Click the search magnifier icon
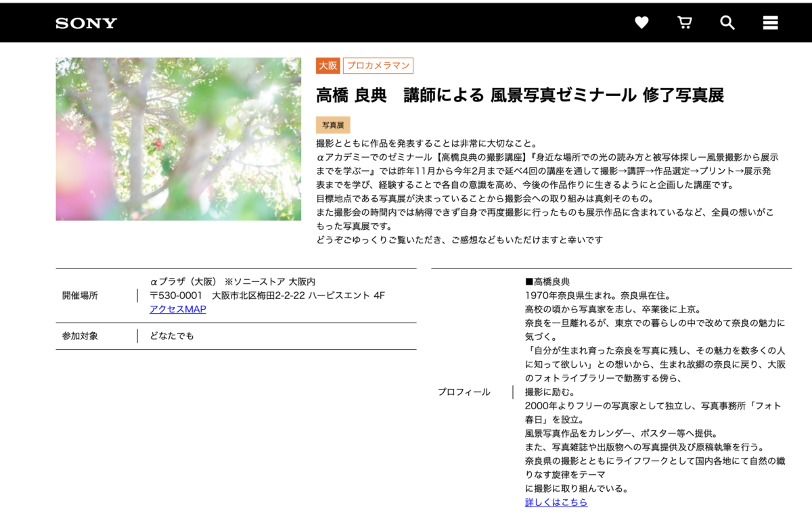812x514 pixels. (x=727, y=23)
